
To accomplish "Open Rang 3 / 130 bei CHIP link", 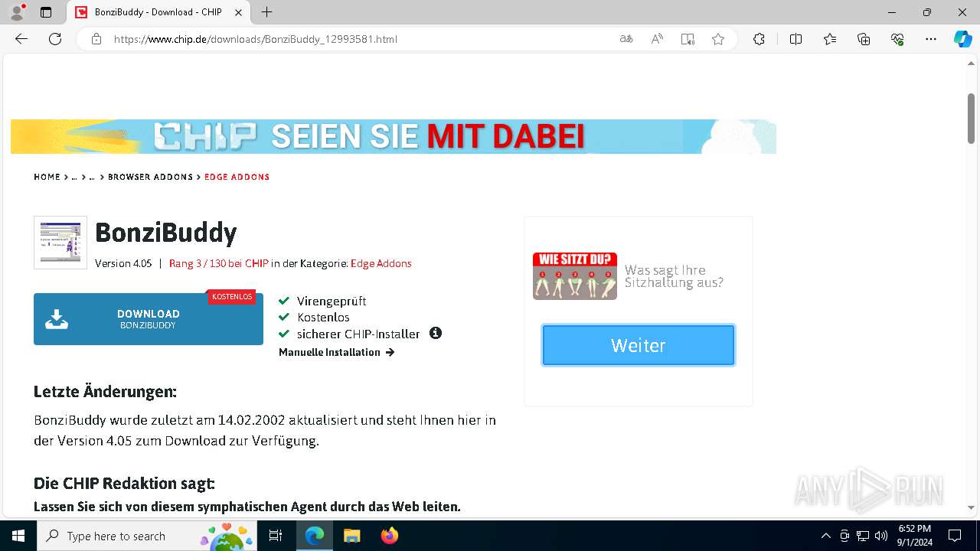I will (x=219, y=263).
